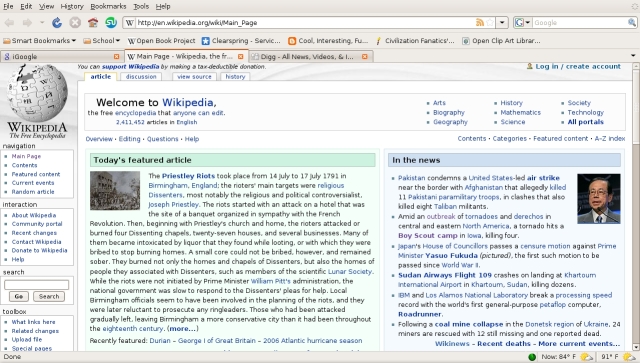Image resolution: width=640 pixels, height=363 pixels.
Task: Open Random article in navigation sidebar
Action: (33, 192)
